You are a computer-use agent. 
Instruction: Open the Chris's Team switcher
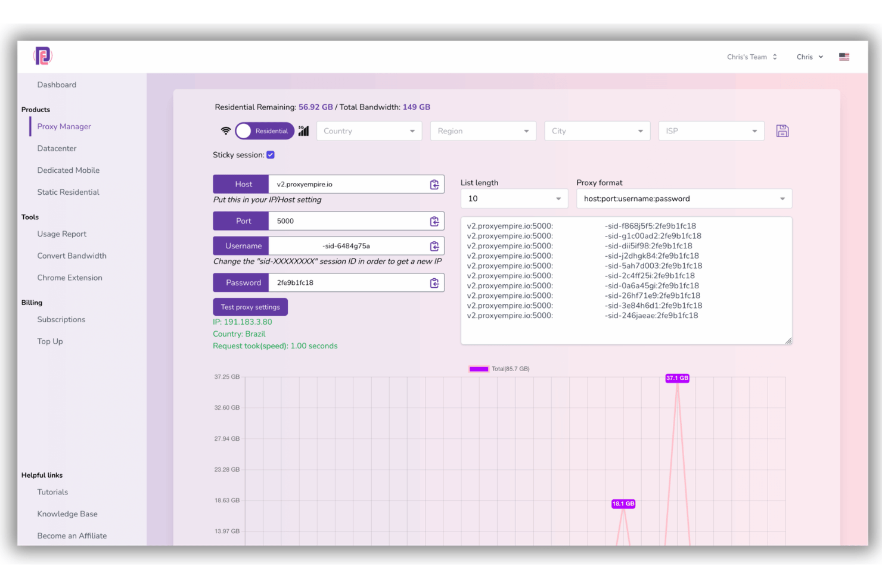(x=752, y=57)
